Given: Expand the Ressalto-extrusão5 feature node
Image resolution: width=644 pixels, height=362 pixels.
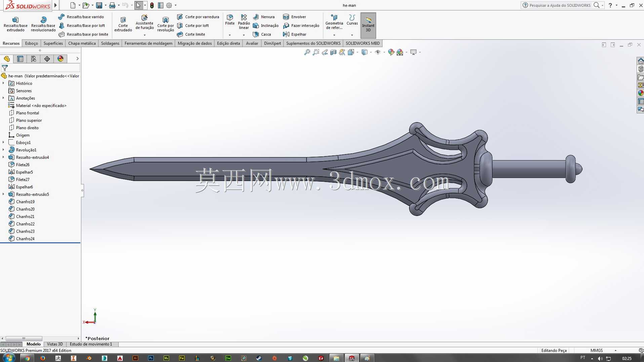Looking at the screenshot, I should pos(3,194).
